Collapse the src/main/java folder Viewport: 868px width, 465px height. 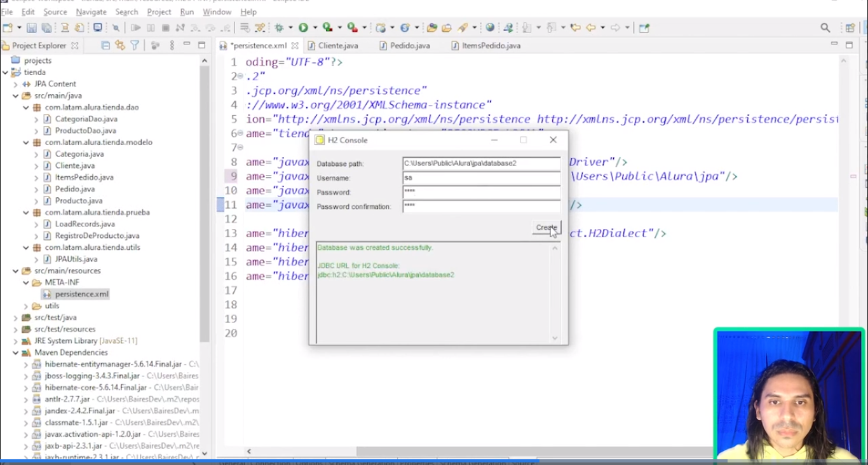15,96
